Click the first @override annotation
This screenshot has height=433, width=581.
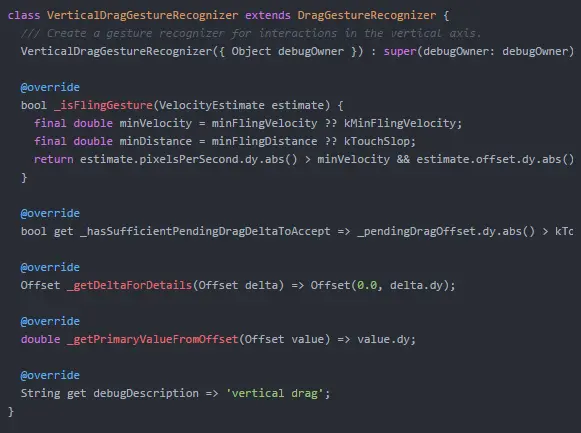point(50,87)
